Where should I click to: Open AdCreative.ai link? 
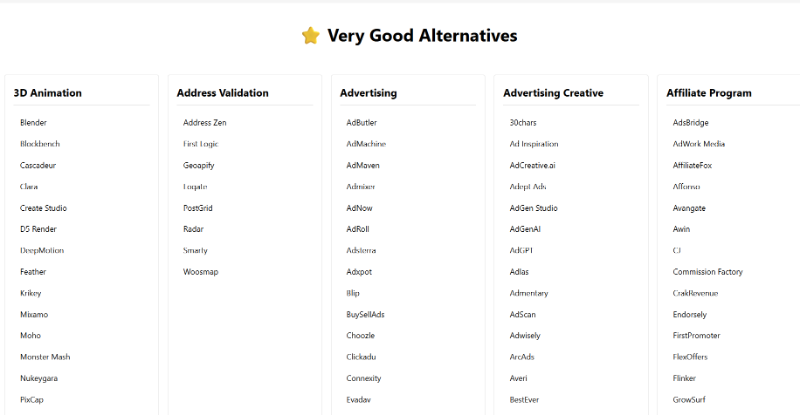(532, 165)
